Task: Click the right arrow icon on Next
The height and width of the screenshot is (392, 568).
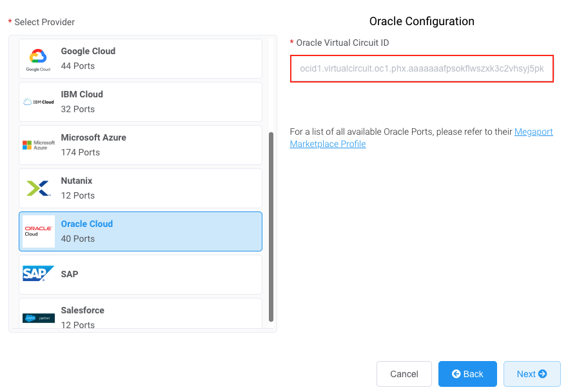Action: click(x=542, y=373)
